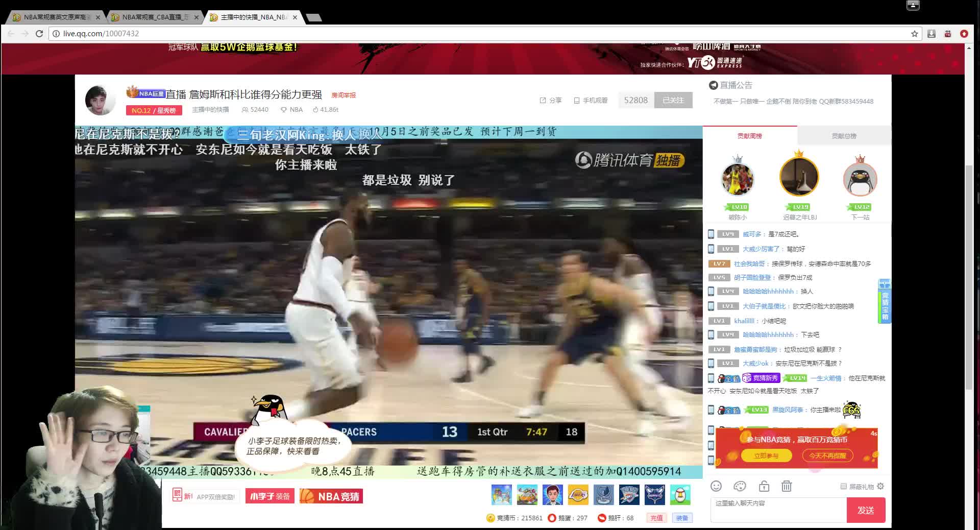Click 立即参与 in the guessing popup
Viewport: 980px width, 530px height.
[766, 455]
